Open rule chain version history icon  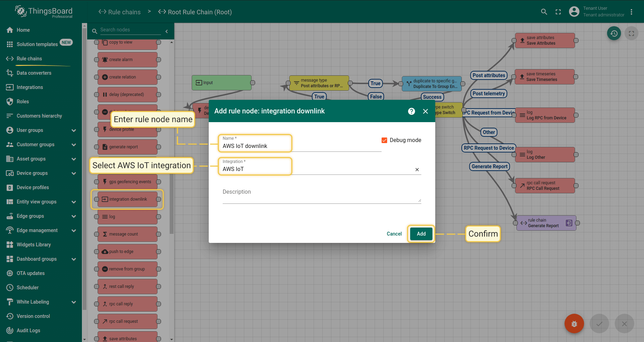click(614, 34)
